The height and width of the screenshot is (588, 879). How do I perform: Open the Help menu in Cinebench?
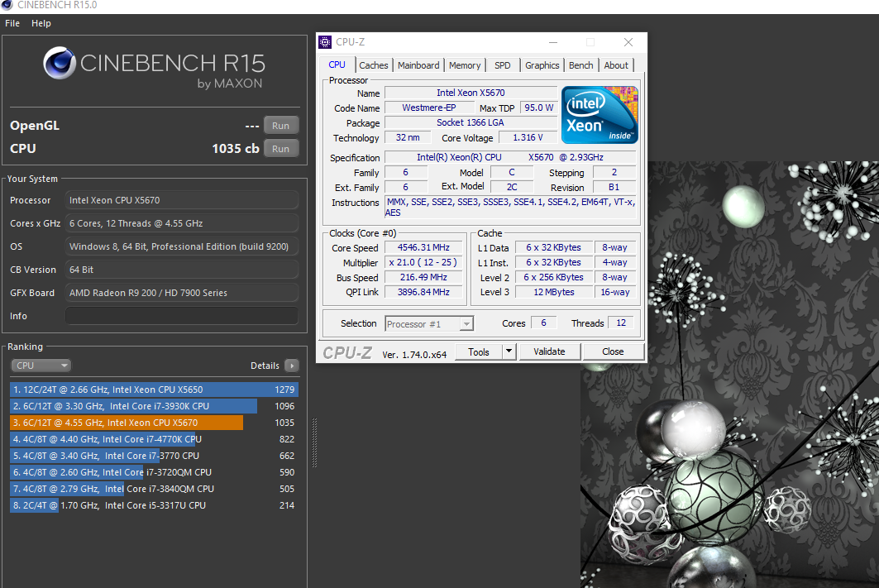coord(41,23)
